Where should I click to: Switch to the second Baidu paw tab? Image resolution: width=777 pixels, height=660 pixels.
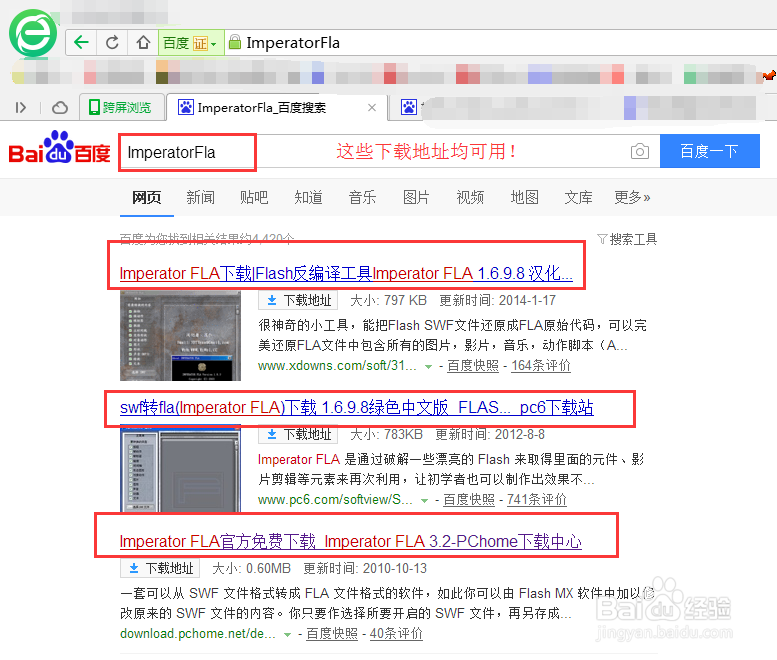[408, 107]
